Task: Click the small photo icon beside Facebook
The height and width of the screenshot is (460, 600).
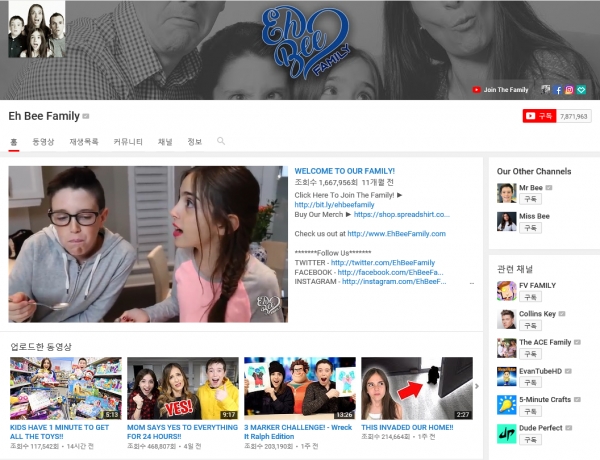Action: pos(546,90)
